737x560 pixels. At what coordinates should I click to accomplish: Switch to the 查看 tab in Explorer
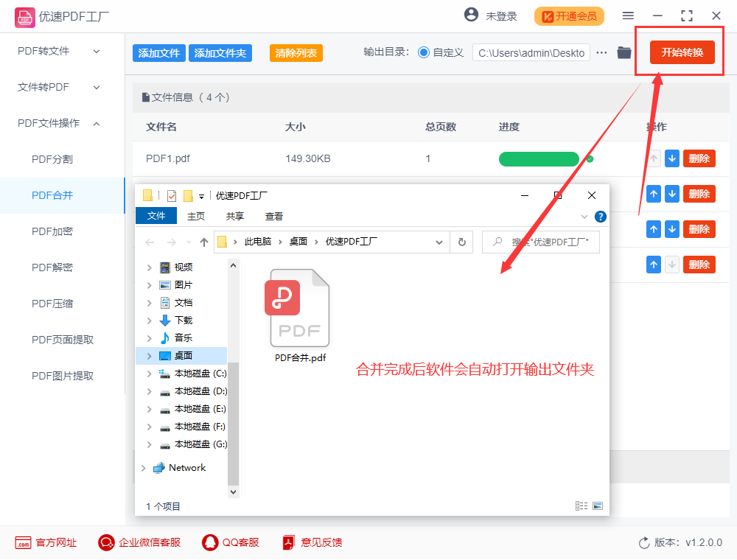273,216
